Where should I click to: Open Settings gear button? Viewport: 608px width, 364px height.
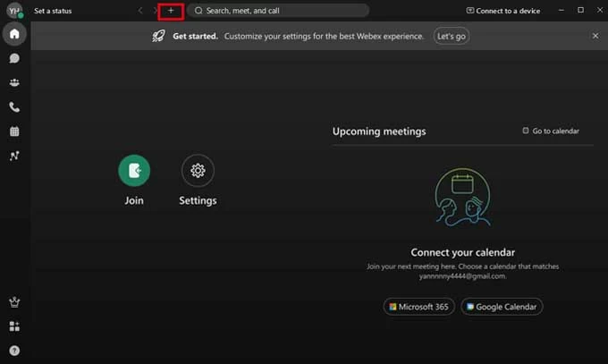pos(198,170)
